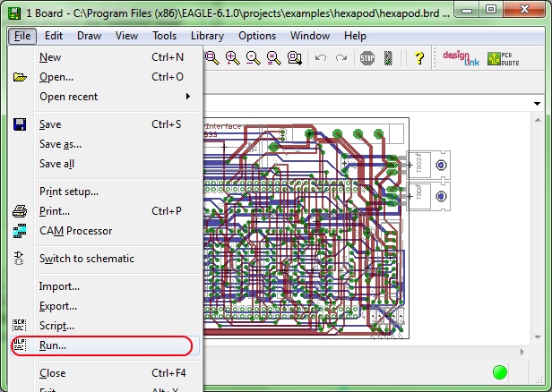Click the Redo arrow icon
The height and width of the screenshot is (392, 552).
tap(341, 57)
